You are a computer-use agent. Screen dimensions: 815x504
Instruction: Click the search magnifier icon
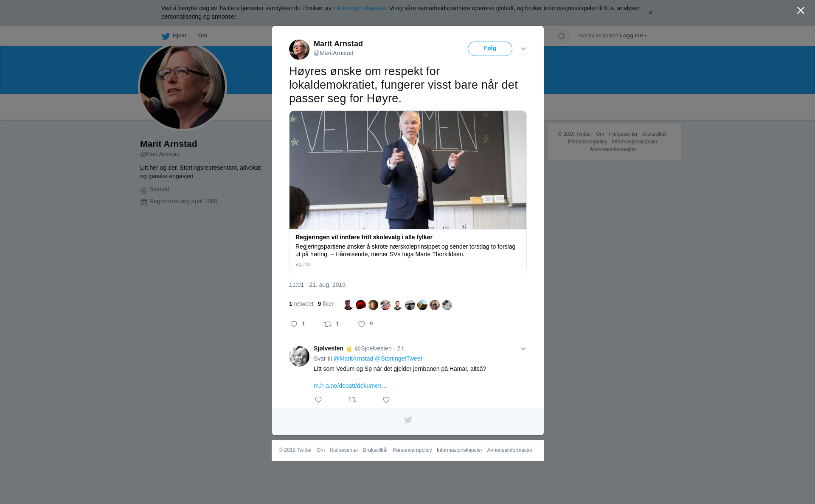pos(562,36)
